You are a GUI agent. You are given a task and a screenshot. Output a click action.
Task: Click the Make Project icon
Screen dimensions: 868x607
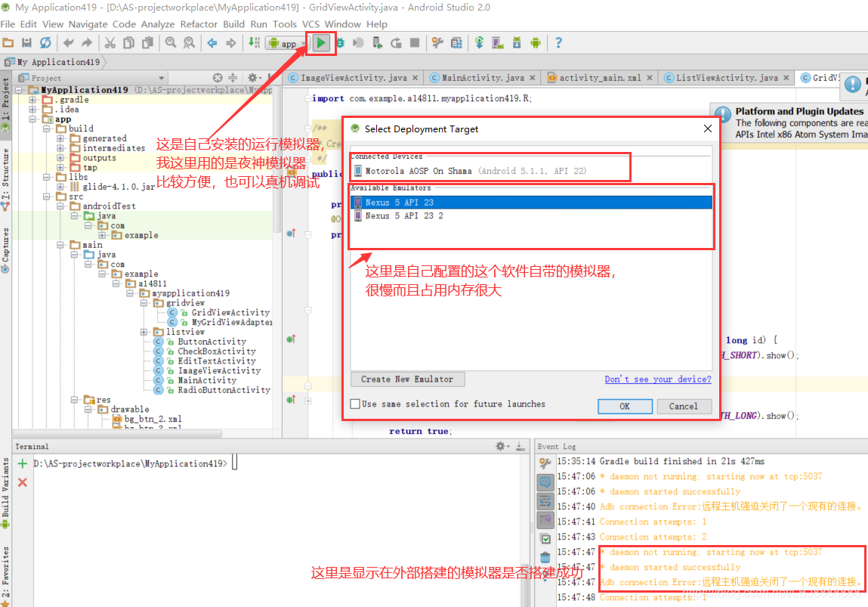pyautogui.click(x=254, y=42)
